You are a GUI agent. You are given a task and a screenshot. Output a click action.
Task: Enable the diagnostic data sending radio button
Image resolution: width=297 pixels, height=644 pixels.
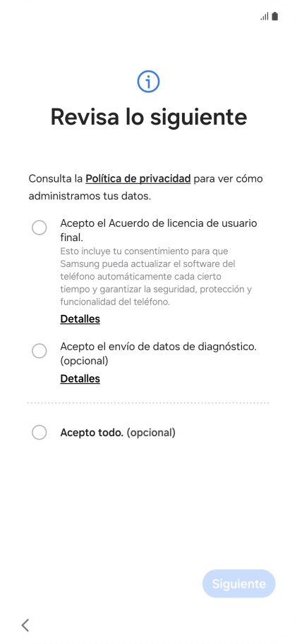pos(40,351)
